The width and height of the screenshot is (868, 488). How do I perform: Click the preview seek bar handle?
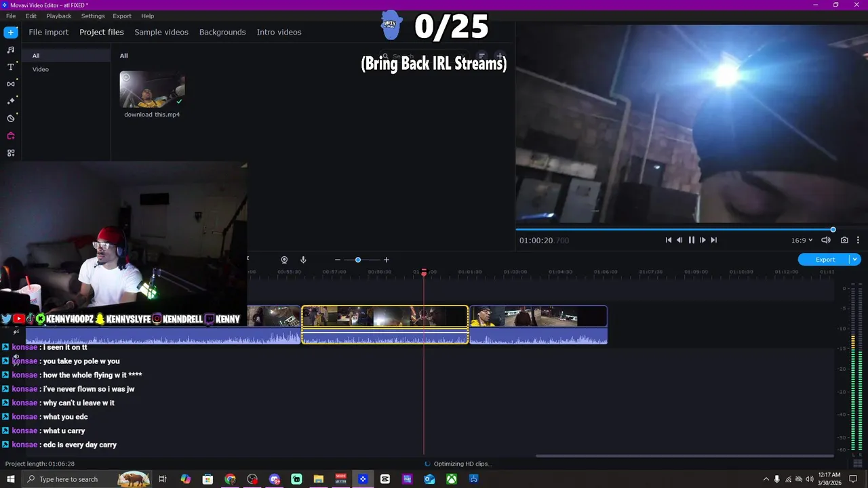pos(833,229)
